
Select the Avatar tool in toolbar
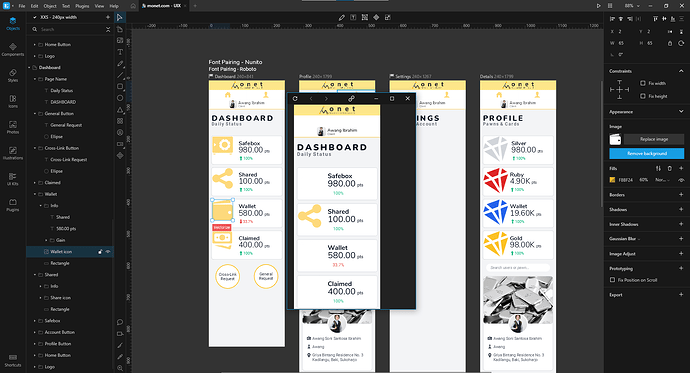(x=120, y=132)
